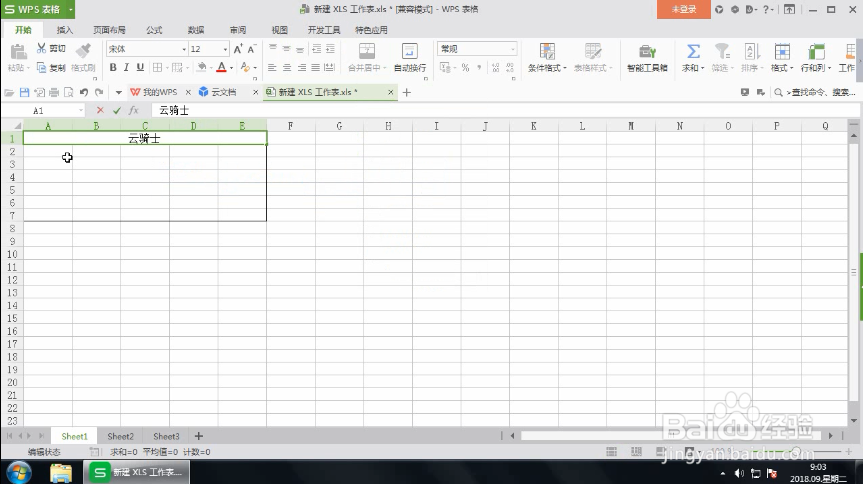Click the decrease indent icon
This screenshot has width=863, height=484.
(316, 49)
